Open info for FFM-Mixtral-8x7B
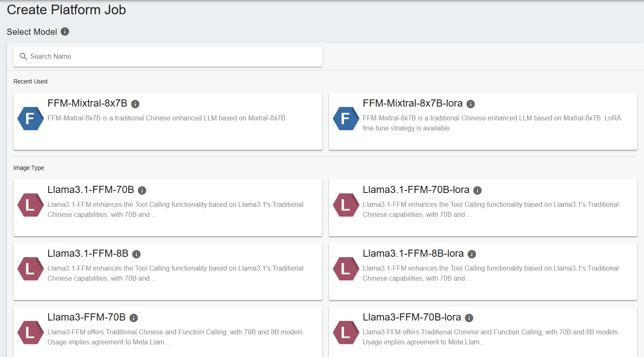Image resolution: width=644 pixels, height=357 pixels. coord(135,104)
